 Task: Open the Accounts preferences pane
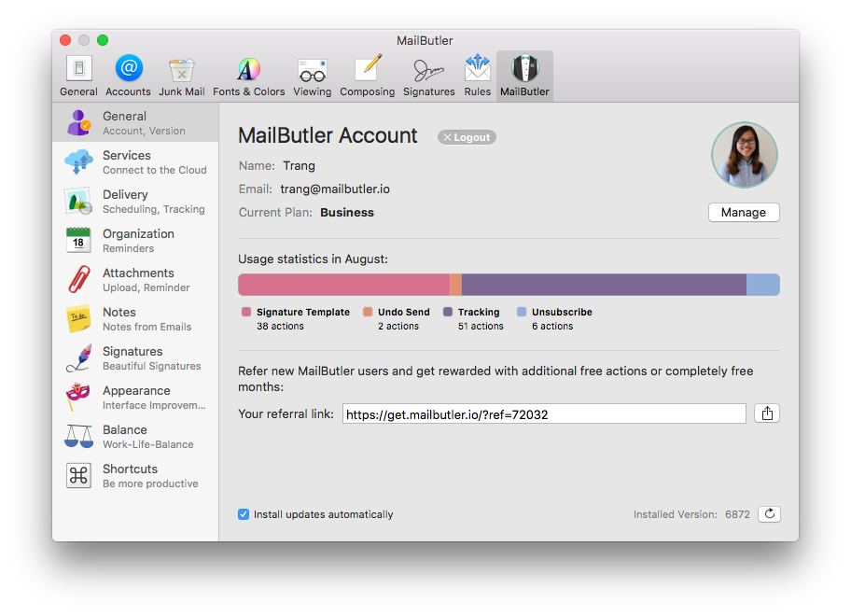pyautogui.click(x=128, y=76)
